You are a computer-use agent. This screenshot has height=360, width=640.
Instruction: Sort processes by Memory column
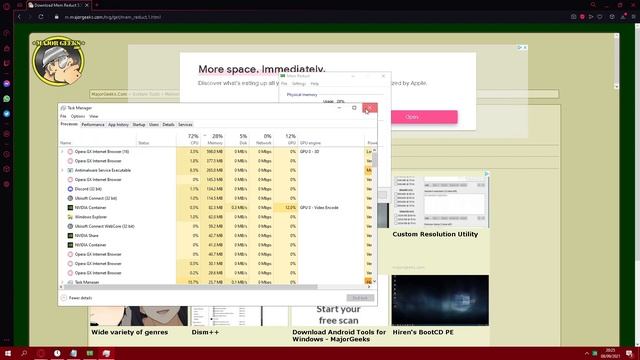pyautogui.click(x=212, y=139)
